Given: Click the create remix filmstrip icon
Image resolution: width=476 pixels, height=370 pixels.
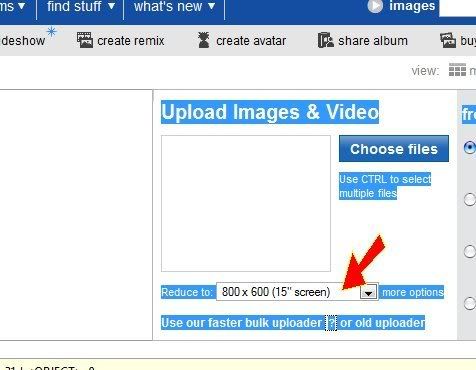Looking at the screenshot, I should (x=85, y=40).
